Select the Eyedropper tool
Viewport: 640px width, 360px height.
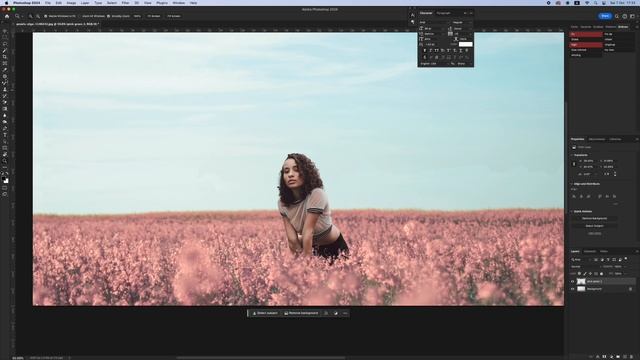[x=5, y=69]
